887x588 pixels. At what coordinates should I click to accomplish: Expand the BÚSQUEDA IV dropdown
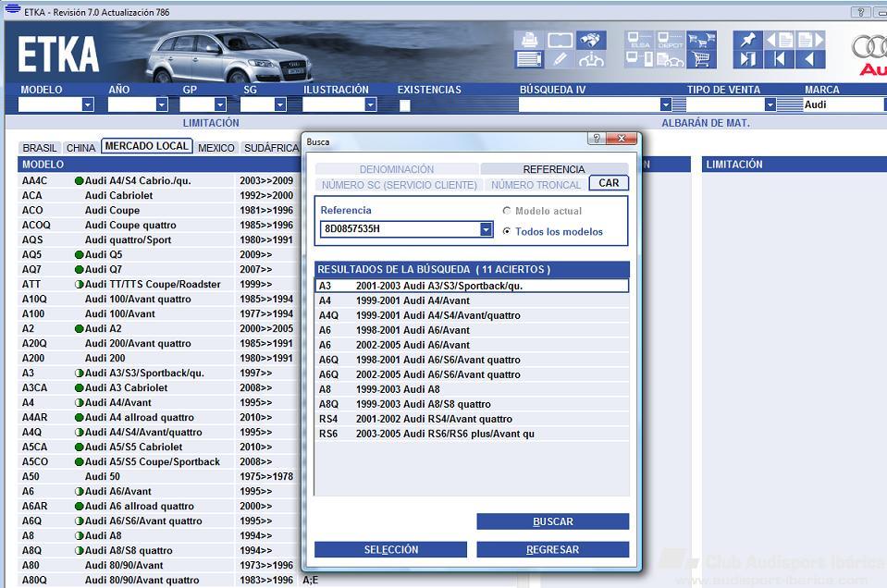[665, 105]
